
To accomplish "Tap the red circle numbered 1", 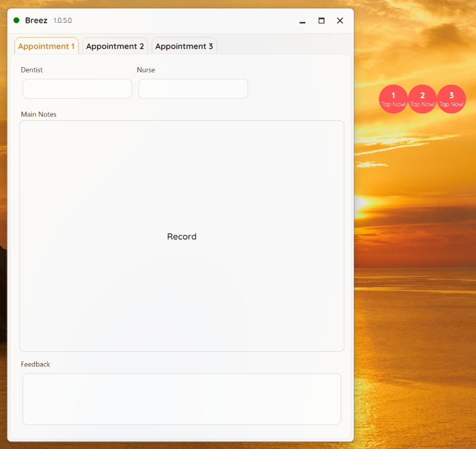I will [393, 99].
